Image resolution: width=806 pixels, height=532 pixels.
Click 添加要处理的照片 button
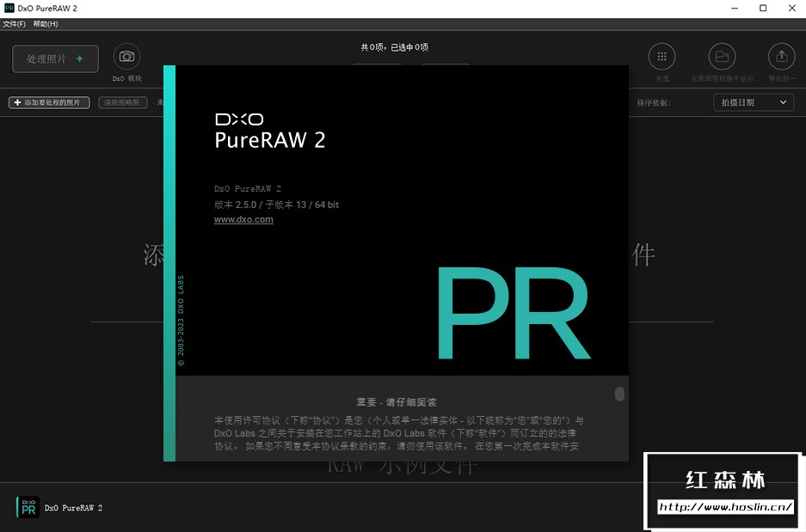point(49,102)
